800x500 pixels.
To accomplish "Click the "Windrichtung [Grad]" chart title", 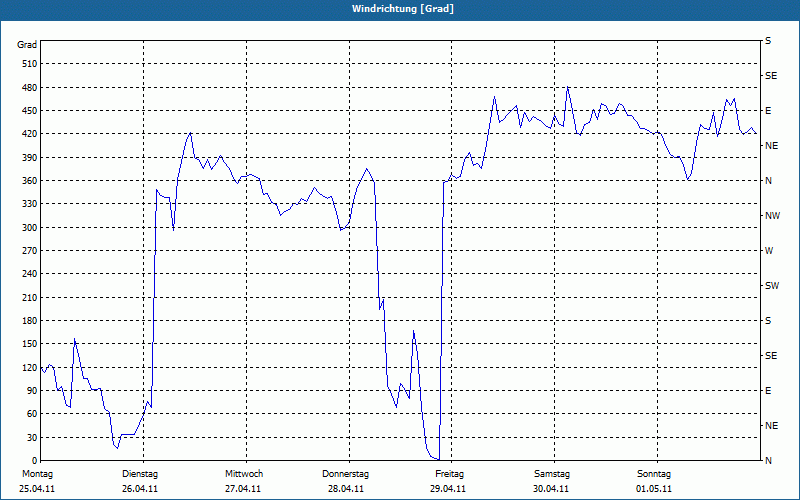I will coord(403,9).
